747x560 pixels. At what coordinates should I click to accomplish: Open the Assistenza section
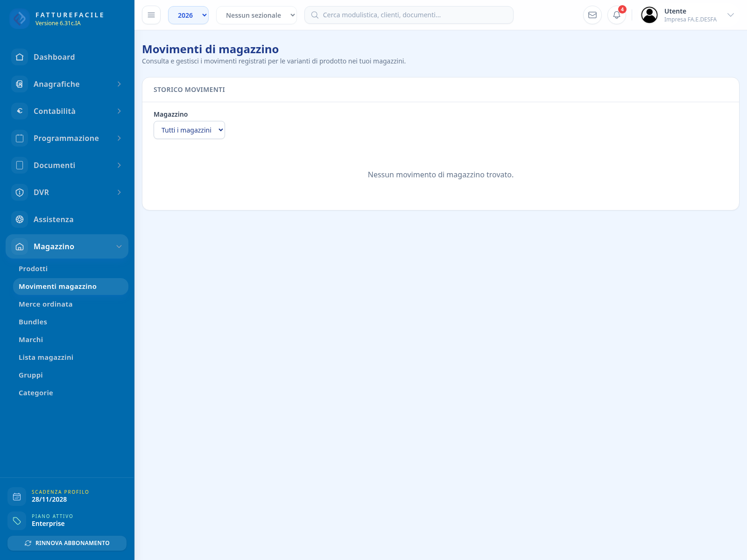67,219
